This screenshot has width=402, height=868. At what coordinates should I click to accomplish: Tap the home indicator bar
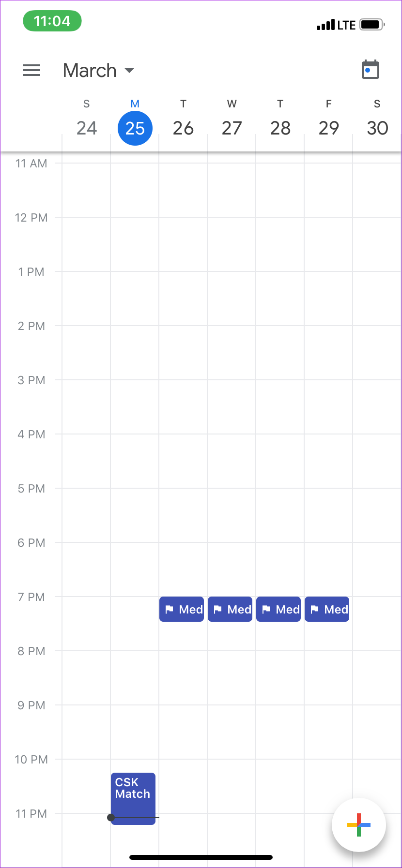(201, 857)
